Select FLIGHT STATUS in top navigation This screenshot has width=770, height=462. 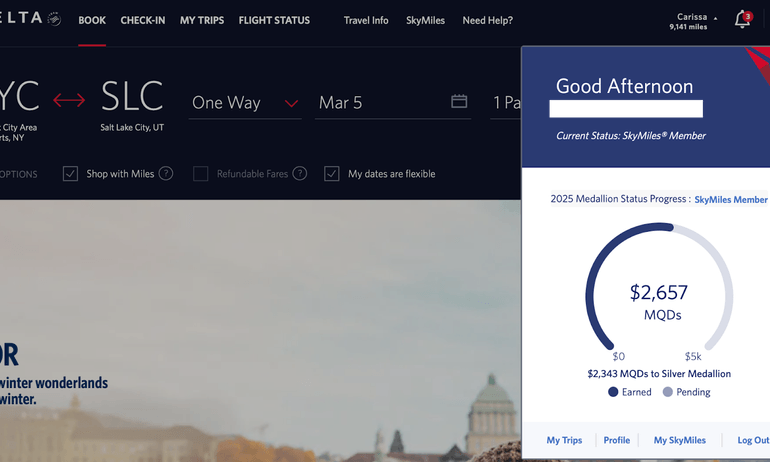click(274, 20)
